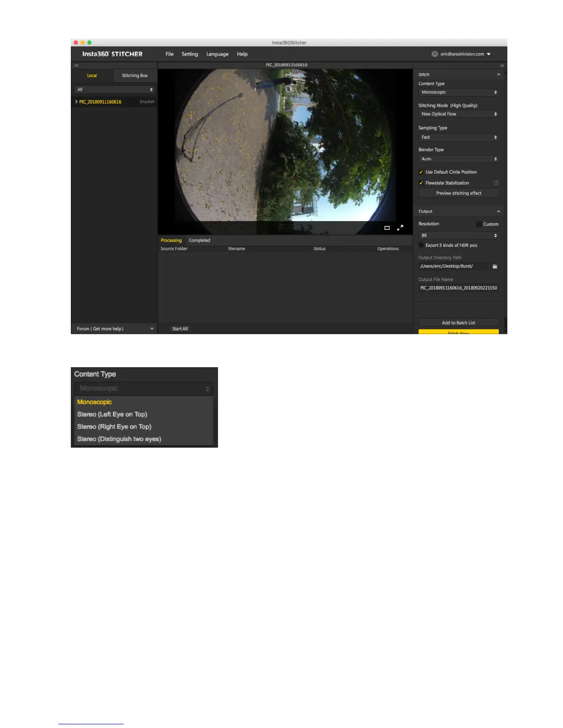The width and height of the screenshot is (563, 728).
Task: Open the Sampling Type dropdown showing Fast
Action: 459,137
